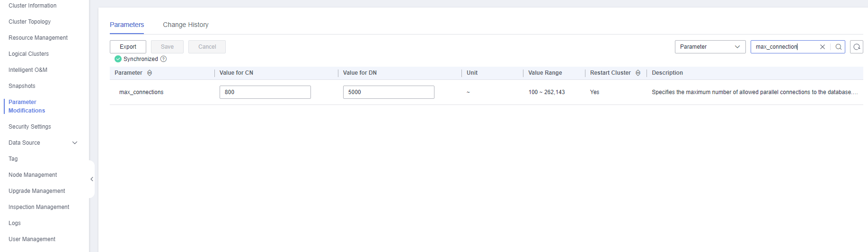Screen dimensions: 868x252
Task: Click the disabled Save button
Action: pyautogui.click(x=167, y=47)
